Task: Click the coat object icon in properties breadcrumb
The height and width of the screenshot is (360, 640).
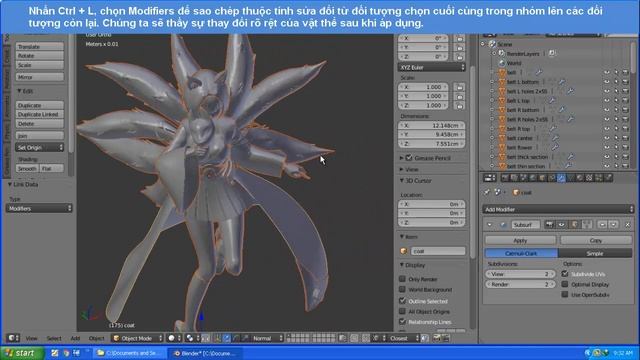Action: (x=516, y=192)
